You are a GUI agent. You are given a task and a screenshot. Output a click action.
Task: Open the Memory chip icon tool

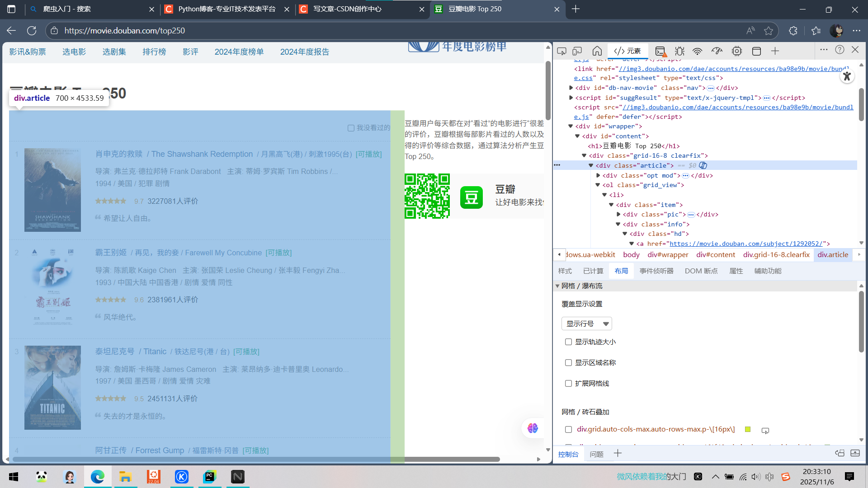(x=737, y=51)
